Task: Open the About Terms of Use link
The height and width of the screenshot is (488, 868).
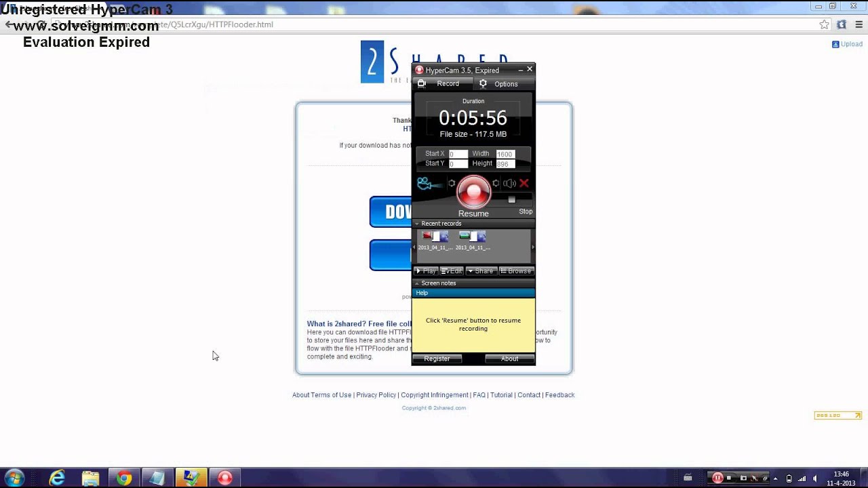Action: 321,395
